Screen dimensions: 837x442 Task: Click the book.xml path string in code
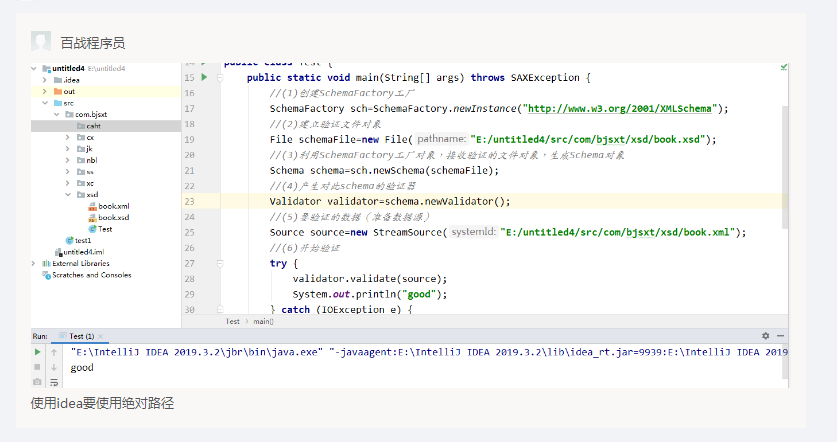point(618,232)
